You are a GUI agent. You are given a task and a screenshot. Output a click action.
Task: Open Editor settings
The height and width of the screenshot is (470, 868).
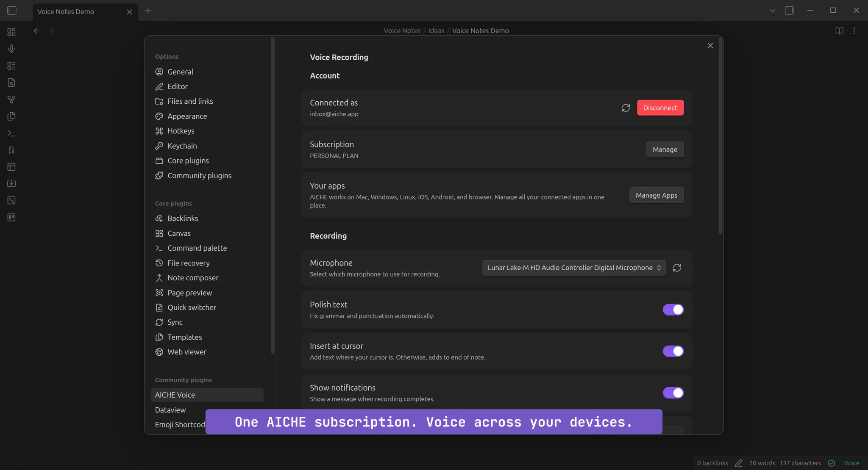[207, 86]
